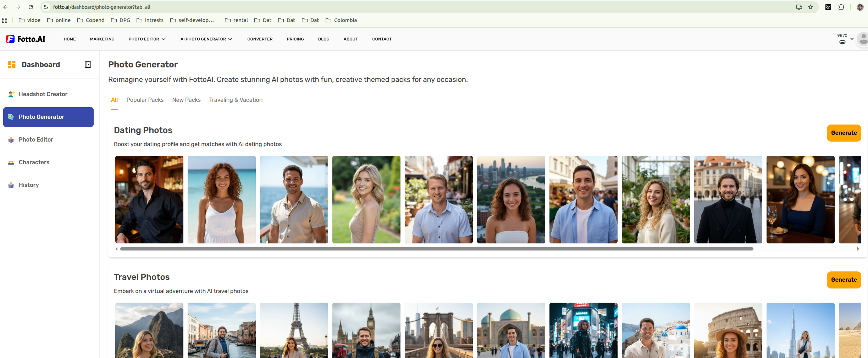Open the Colombia bookmarks folder

341,20
